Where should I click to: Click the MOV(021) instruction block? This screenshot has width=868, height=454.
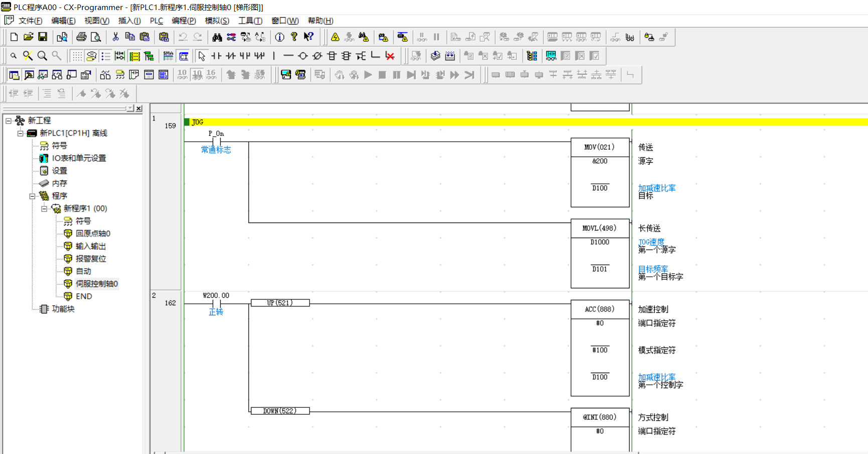click(x=600, y=147)
